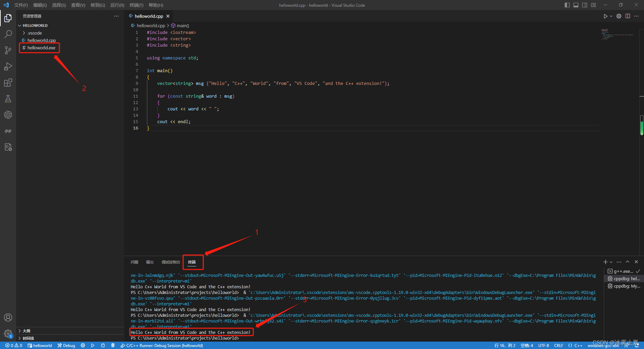
Task: Split the editor to the right
Action: click(628, 16)
